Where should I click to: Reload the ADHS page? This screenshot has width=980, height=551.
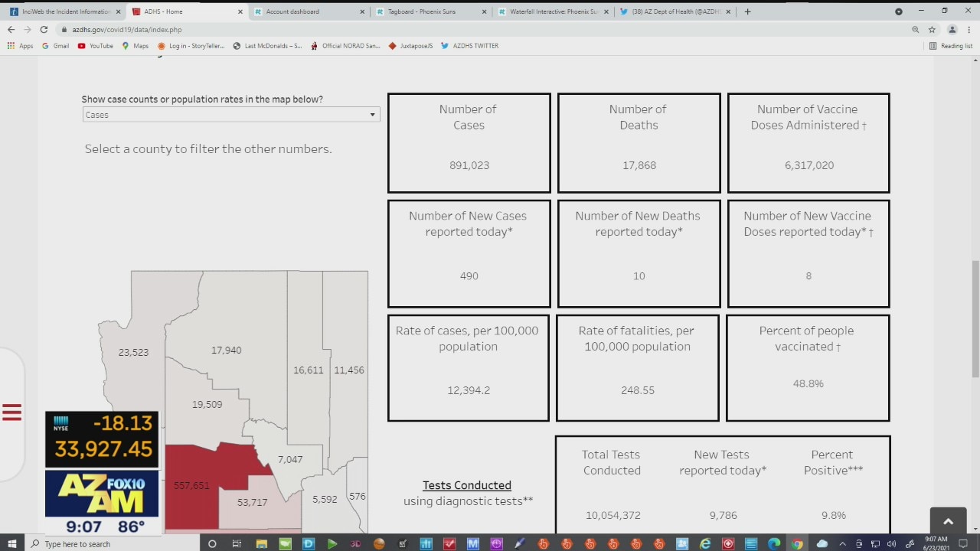pyautogui.click(x=44, y=30)
